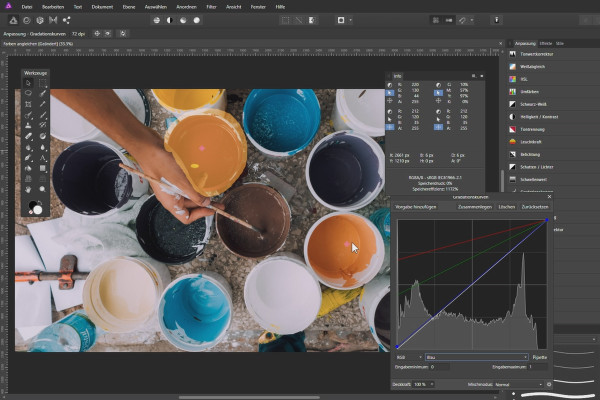This screenshot has width=600, height=400.
Task: Open the Deckkraft 100 % dropdown
Action: coord(423,384)
